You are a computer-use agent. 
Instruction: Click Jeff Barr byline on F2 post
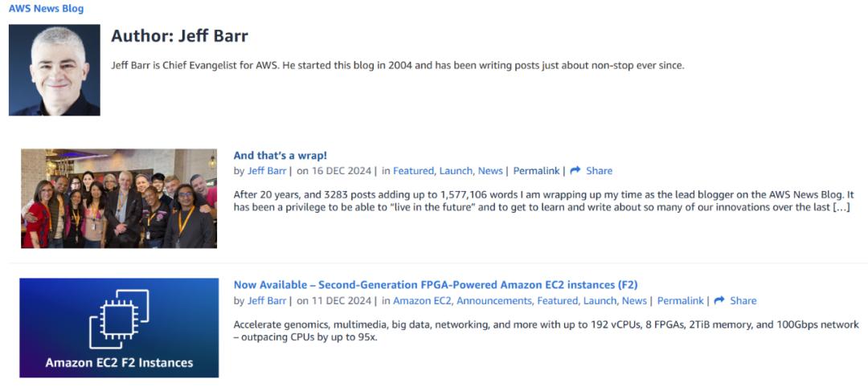click(266, 301)
